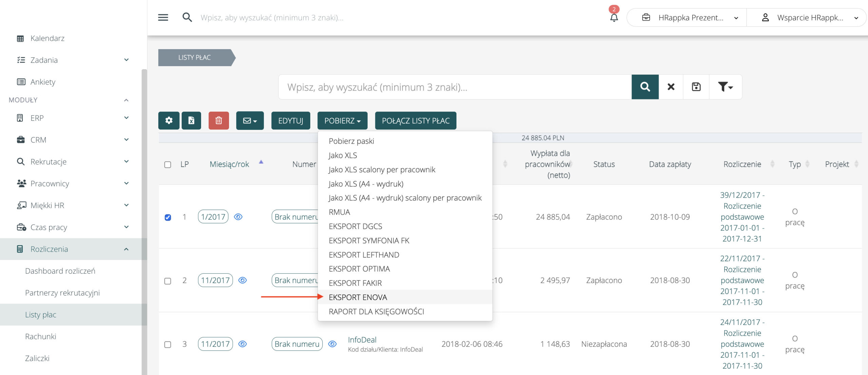This screenshot has height=375, width=868.
Task: Choose Jako XLS menu option
Action: coord(343,155)
